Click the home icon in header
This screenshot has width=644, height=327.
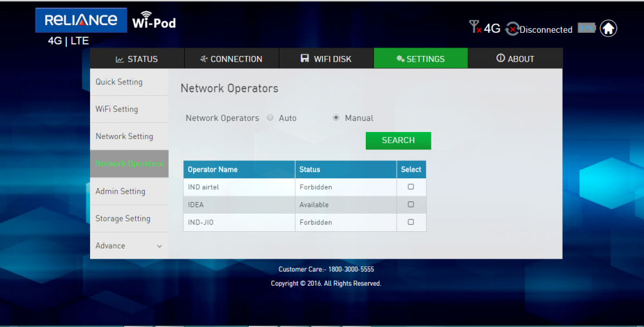[608, 28]
